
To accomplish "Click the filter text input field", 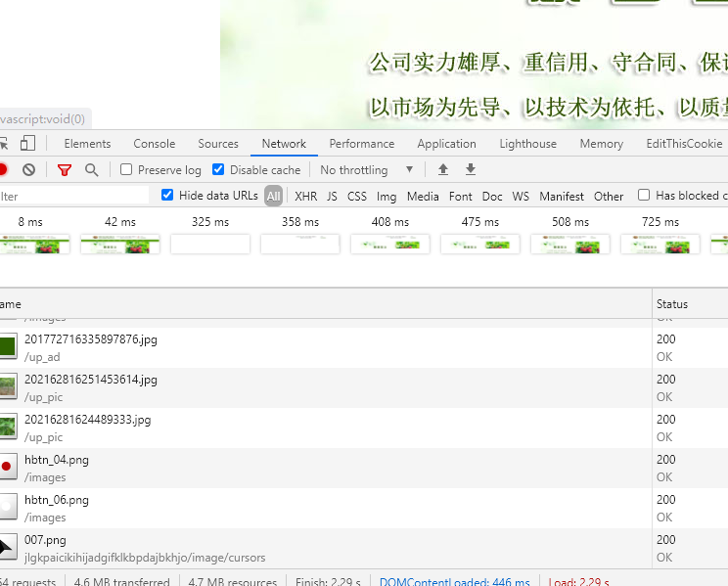I will point(73,197).
